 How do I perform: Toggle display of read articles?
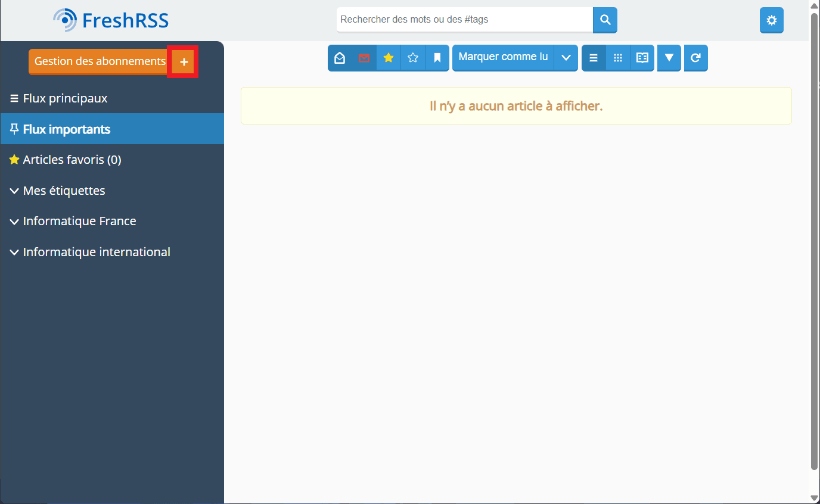pyautogui.click(x=340, y=58)
